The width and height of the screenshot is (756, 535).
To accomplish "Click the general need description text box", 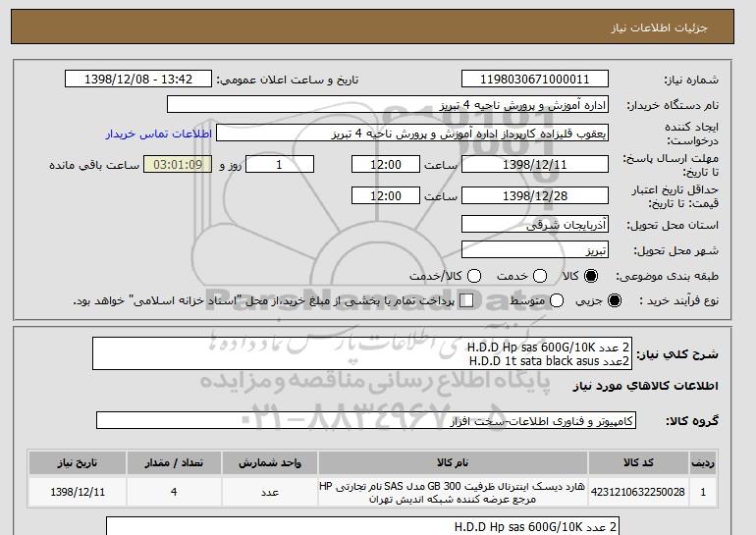I will [x=362, y=353].
